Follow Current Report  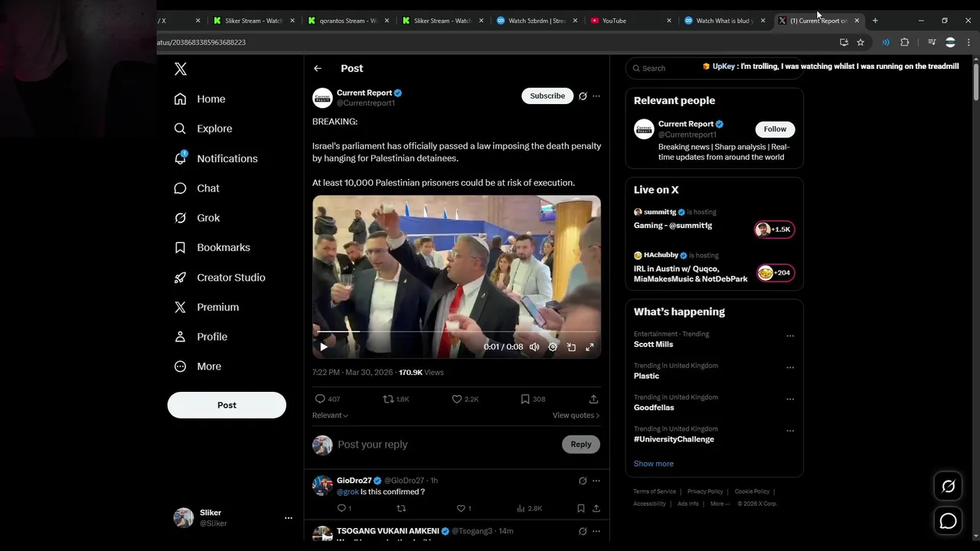pyautogui.click(x=775, y=129)
